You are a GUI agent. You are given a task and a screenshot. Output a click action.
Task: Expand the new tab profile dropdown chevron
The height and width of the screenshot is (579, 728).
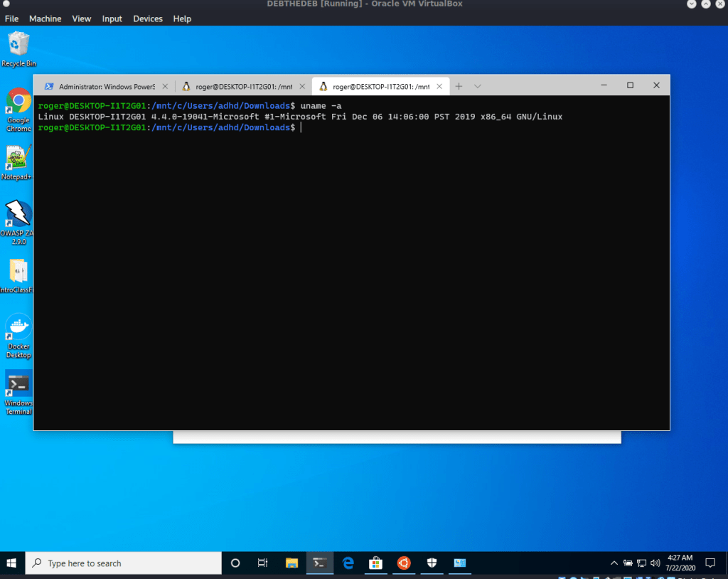click(478, 86)
